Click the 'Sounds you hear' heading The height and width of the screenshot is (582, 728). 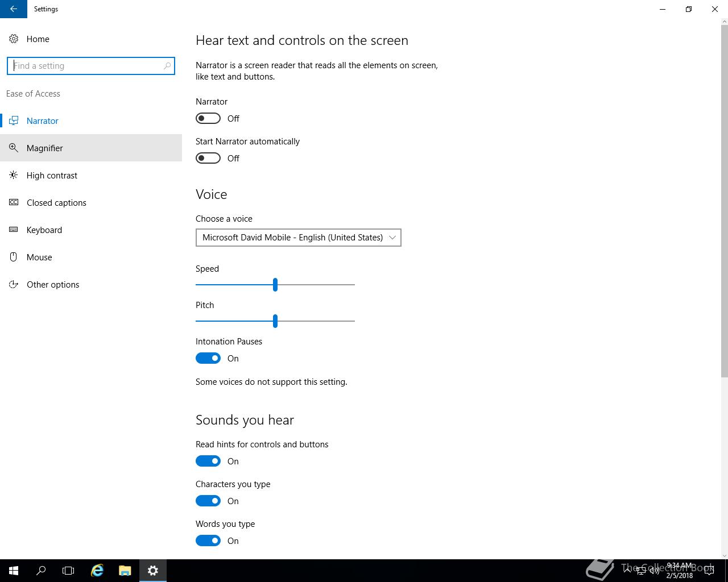click(245, 420)
